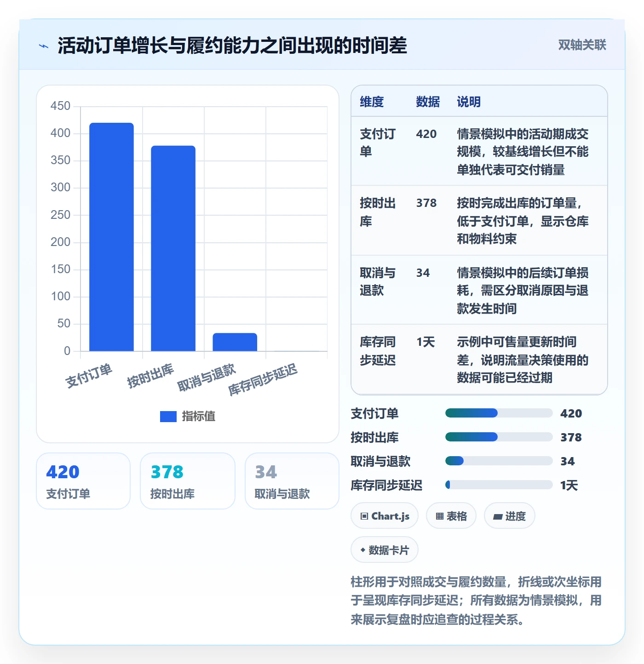644x664 pixels.
Task: Toggle the 指标值 legend color swatch
Action: 168,416
